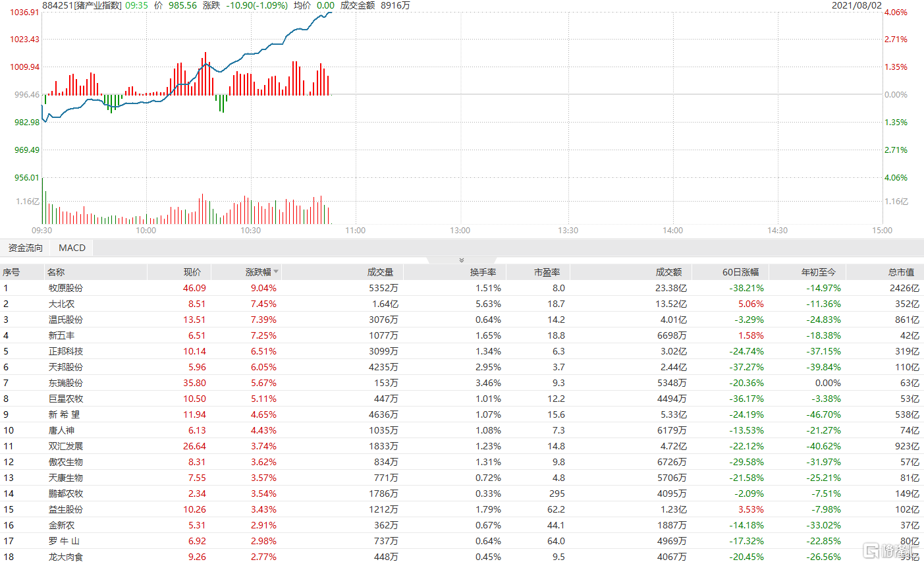
Task: Open the 傲农生物 stock entry
Action: tap(66, 462)
